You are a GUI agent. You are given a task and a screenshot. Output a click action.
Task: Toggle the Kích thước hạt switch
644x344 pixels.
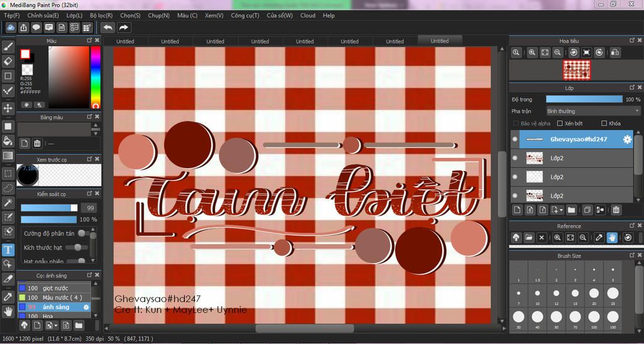pyautogui.click(x=76, y=247)
